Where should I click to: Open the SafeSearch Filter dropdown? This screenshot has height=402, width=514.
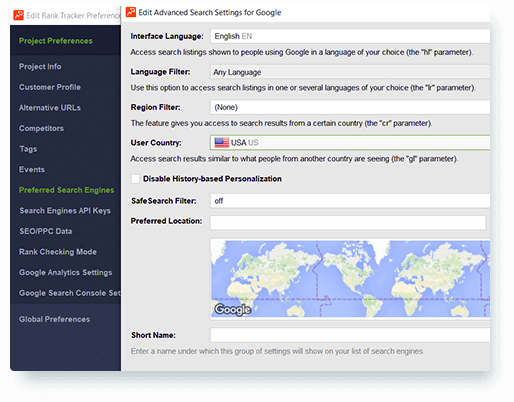(350, 201)
